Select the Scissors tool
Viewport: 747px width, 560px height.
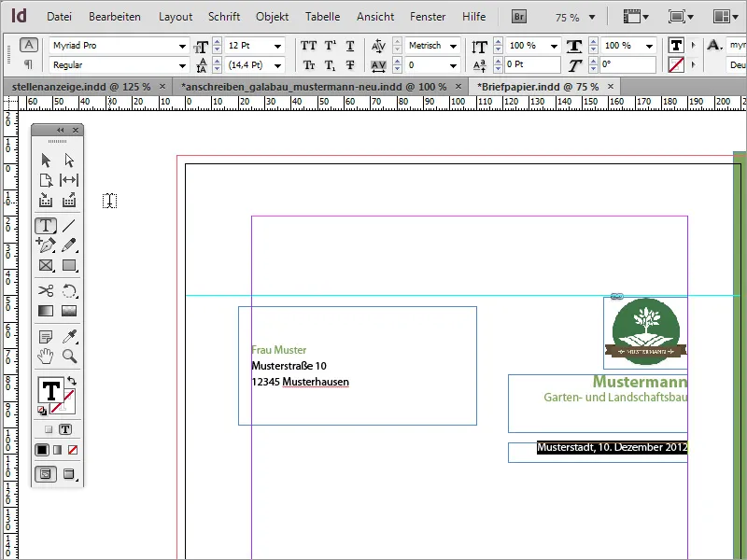pos(46,290)
